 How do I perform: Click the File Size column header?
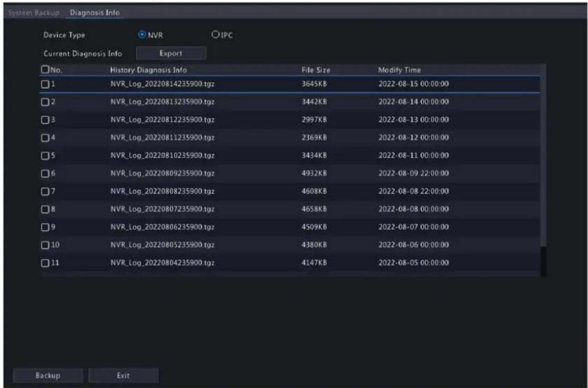coord(316,70)
